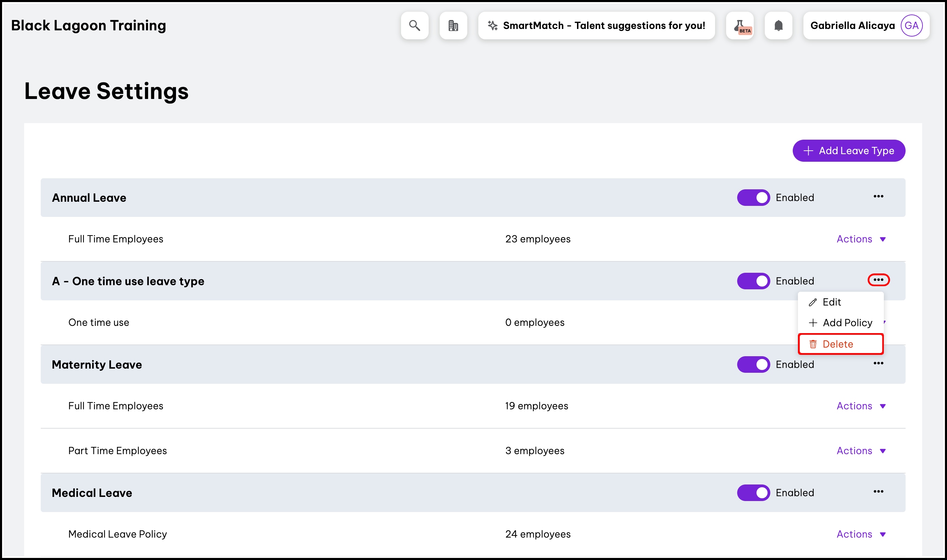Open Maternity Leave three-dot menu
The height and width of the screenshot is (560, 947).
878,363
